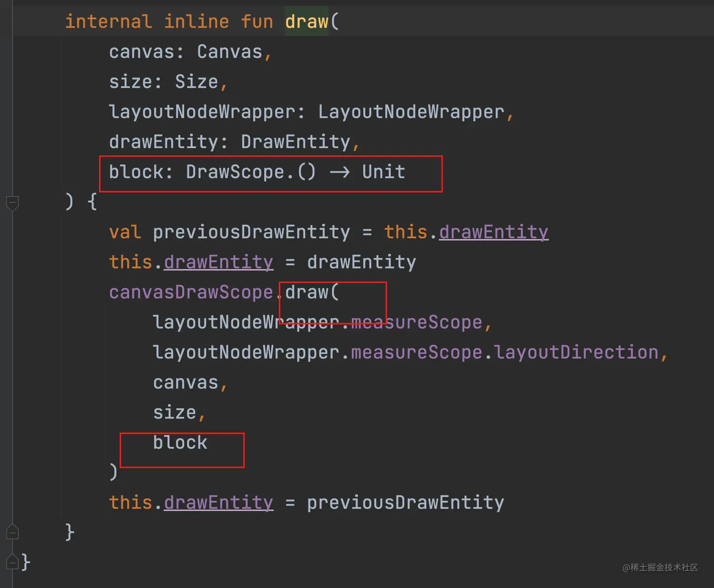Click underlined drawEntity after 'val previousDrawEntity ='
The height and width of the screenshot is (588, 714).
493,232
